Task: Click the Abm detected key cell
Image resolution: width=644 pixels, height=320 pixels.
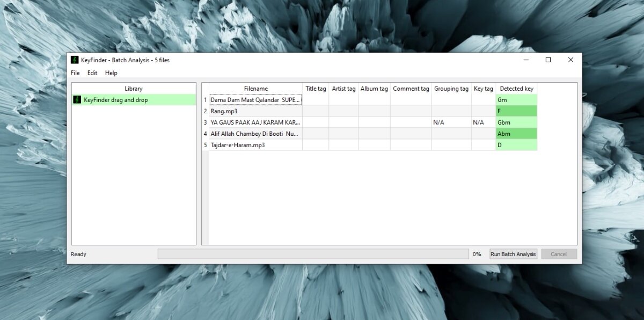Action: (515, 133)
